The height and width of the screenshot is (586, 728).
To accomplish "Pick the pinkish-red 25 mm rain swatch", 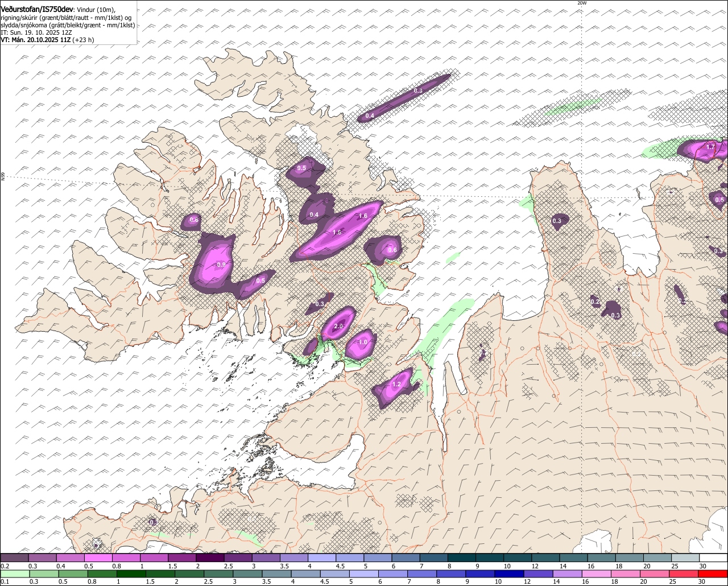I will (x=684, y=573).
